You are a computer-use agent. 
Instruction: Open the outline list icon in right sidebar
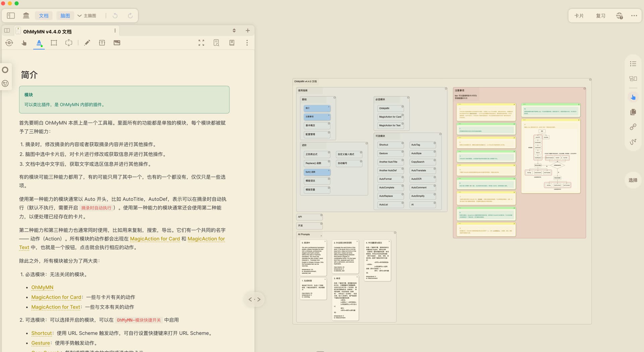[633, 64]
